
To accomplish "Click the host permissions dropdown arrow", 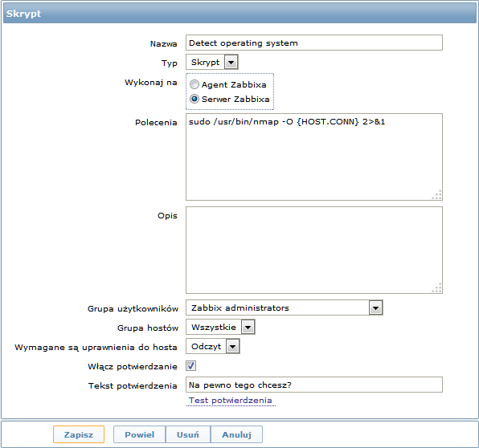I will [x=233, y=347].
